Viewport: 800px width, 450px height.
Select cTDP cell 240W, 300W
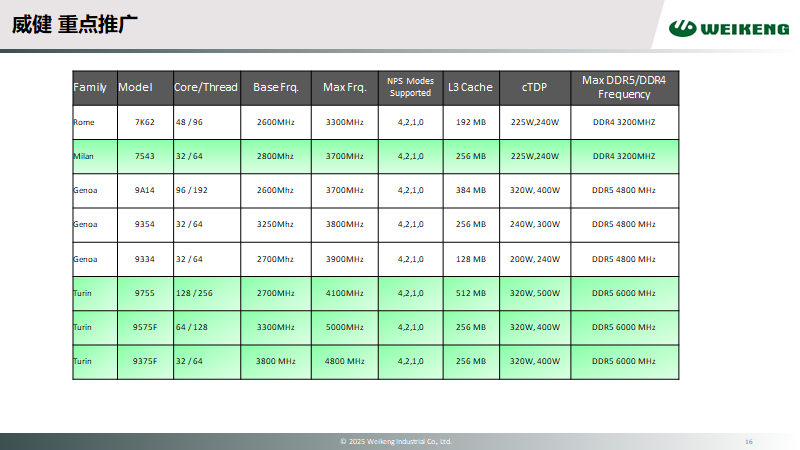[535, 224]
